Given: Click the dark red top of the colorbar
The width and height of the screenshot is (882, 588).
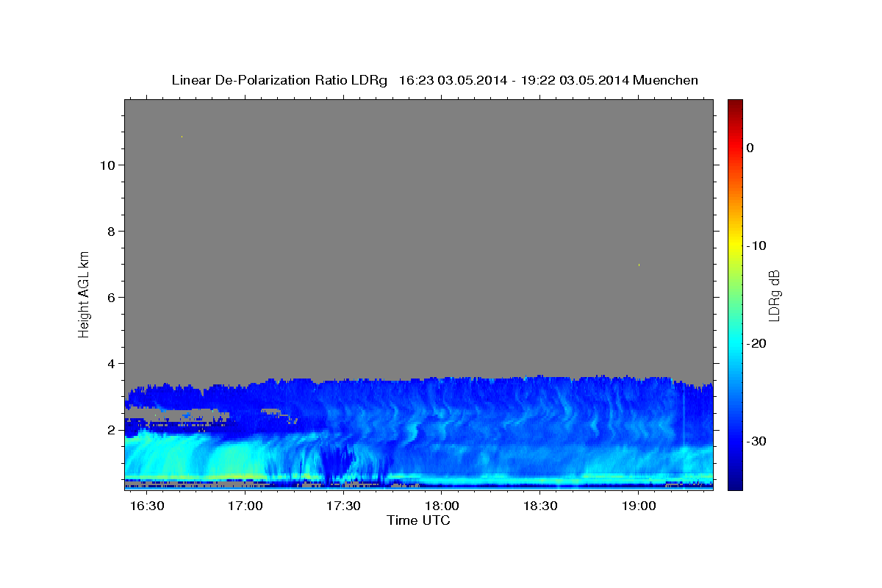Looking at the screenshot, I should point(735,104).
